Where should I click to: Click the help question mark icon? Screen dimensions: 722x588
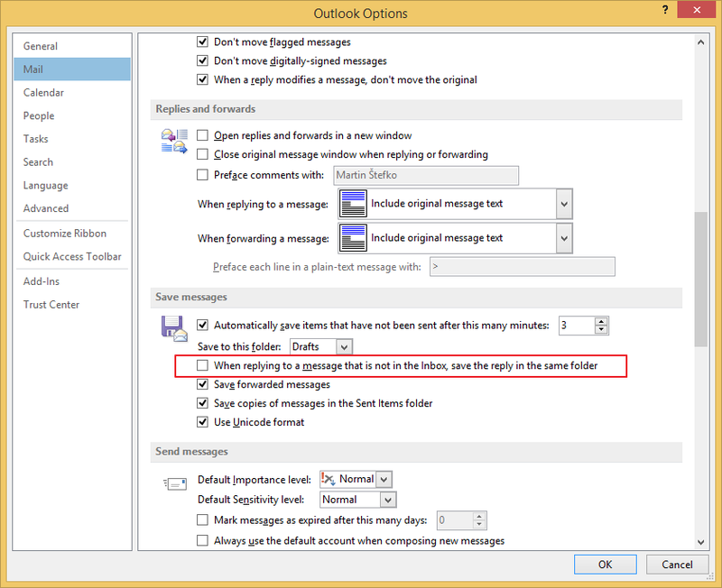(x=665, y=10)
